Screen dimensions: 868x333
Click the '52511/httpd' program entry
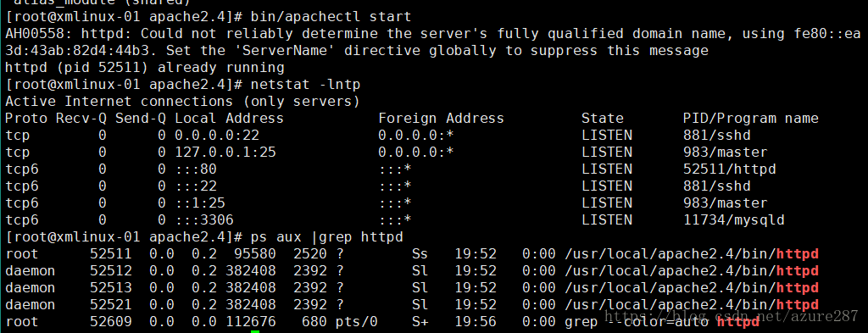coord(730,169)
